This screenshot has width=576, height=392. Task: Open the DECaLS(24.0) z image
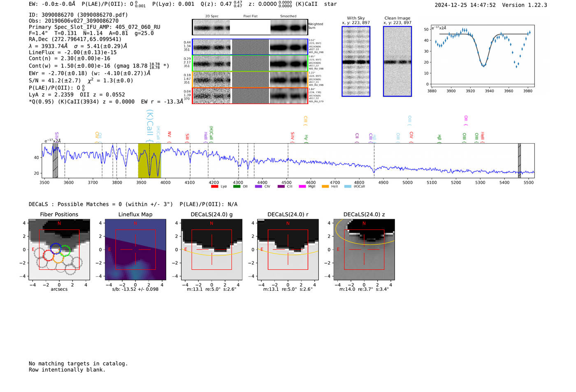(364, 249)
